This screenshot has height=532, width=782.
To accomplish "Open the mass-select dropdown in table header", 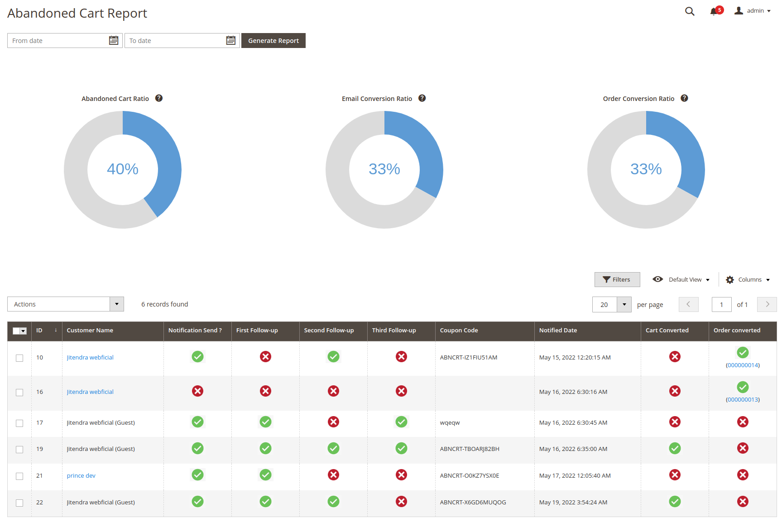I will point(23,331).
